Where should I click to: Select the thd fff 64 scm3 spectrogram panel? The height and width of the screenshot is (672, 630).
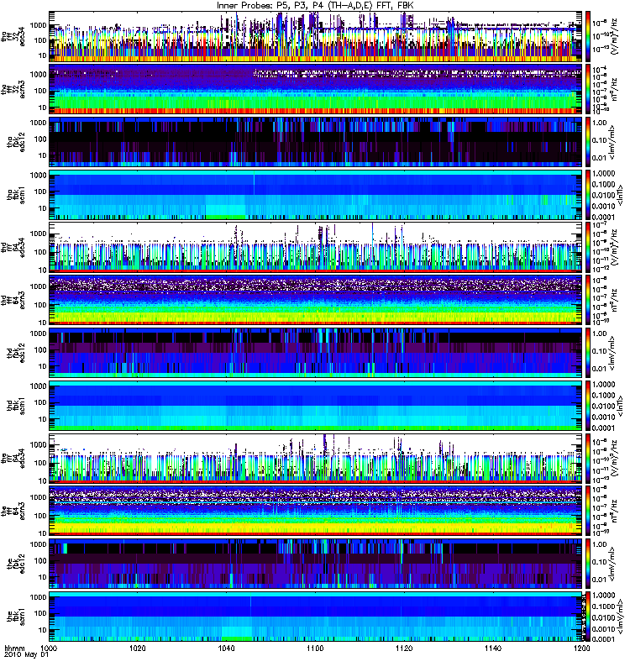click(316, 300)
